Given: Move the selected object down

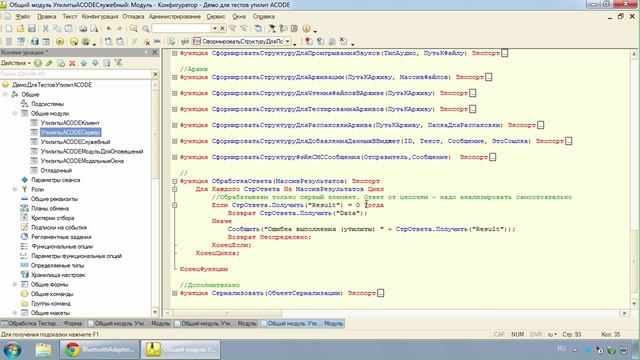Looking at the screenshot, I should point(95,63).
